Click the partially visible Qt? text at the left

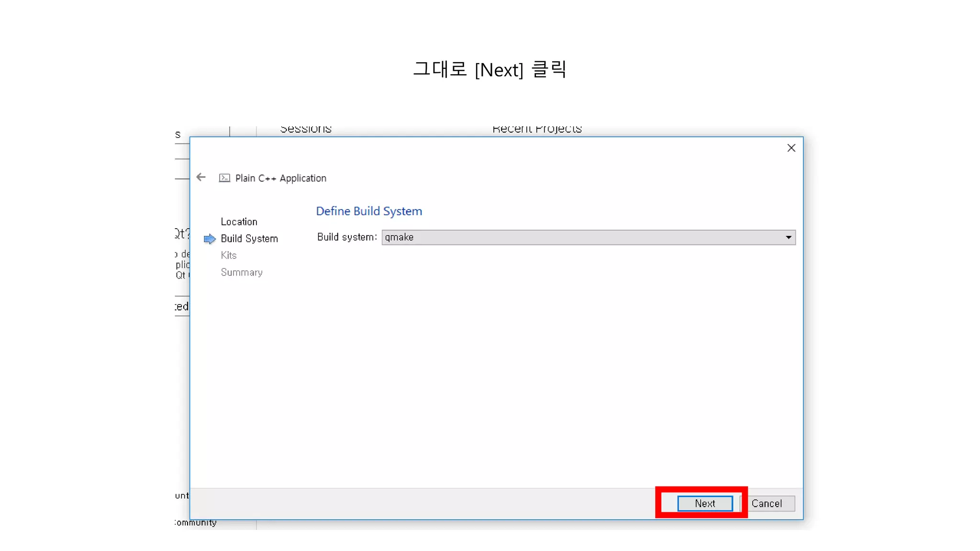pyautogui.click(x=182, y=234)
